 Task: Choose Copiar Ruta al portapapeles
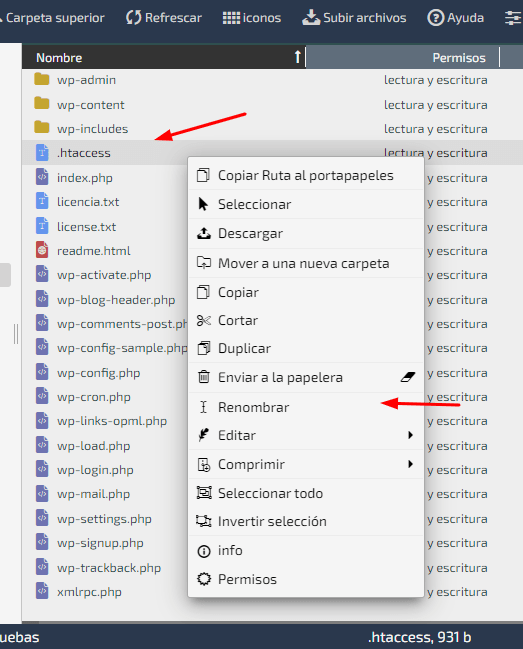point(306,175)
